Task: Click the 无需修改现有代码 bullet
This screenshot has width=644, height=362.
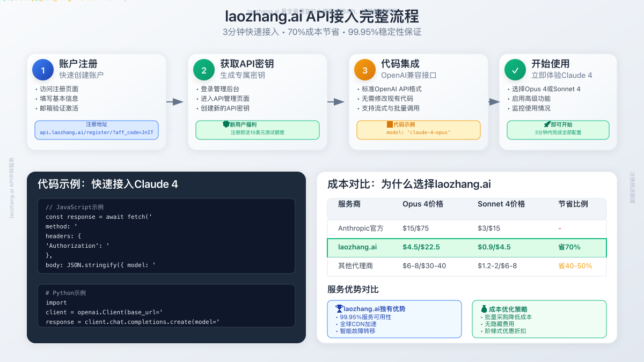Action: (385, 99)
